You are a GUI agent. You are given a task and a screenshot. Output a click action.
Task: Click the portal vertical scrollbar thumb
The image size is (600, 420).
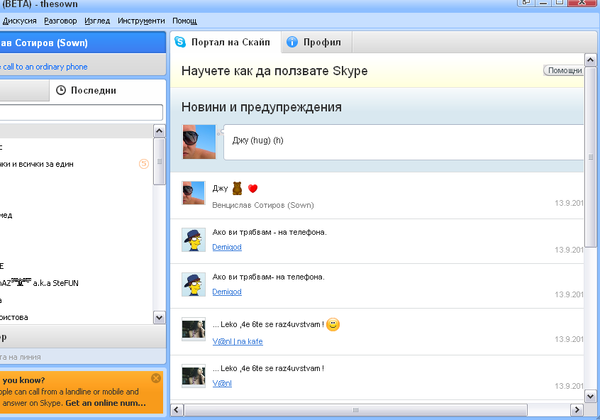pyautogui.click(x=590, y=157)
